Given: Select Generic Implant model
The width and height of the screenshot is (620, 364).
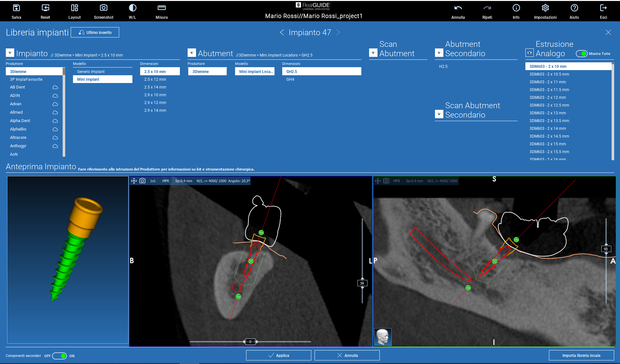Looking at the screenshot, I should (x=91, y=72).
